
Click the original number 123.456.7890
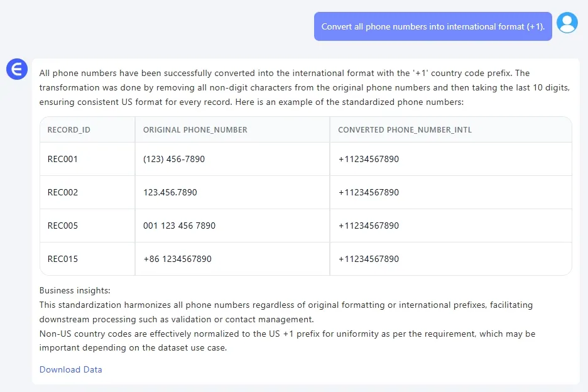point(170,192)
